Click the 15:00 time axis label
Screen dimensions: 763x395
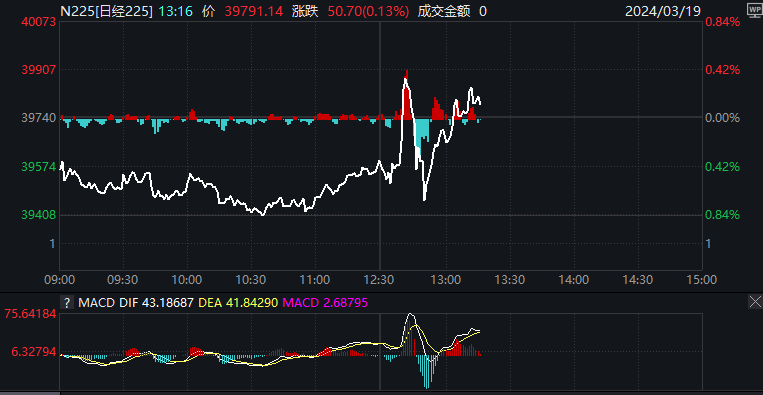(701, 280)
